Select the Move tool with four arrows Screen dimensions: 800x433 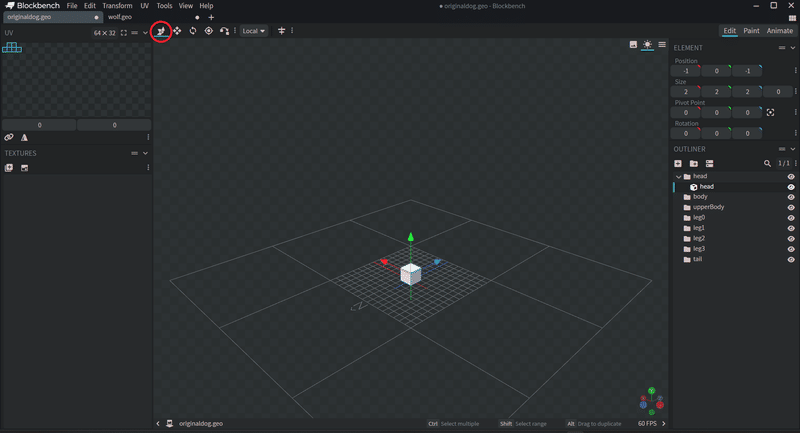[177, 31]
